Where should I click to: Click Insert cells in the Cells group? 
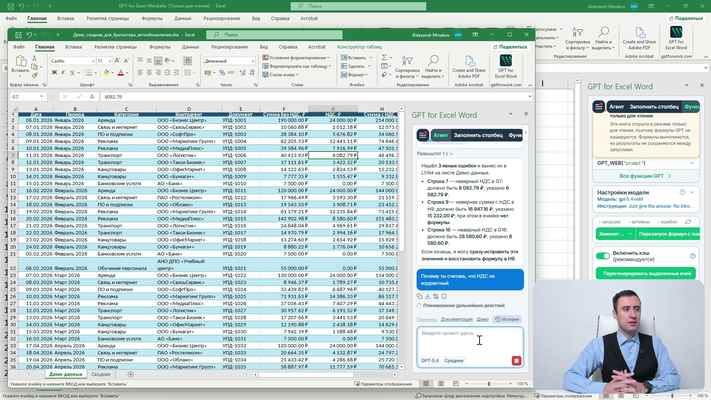354,58
